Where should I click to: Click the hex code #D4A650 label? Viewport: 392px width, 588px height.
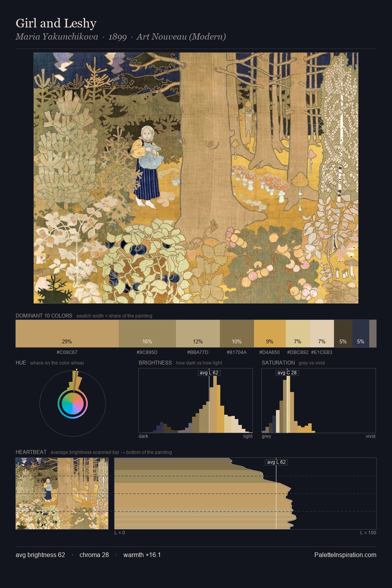point(270,352)
